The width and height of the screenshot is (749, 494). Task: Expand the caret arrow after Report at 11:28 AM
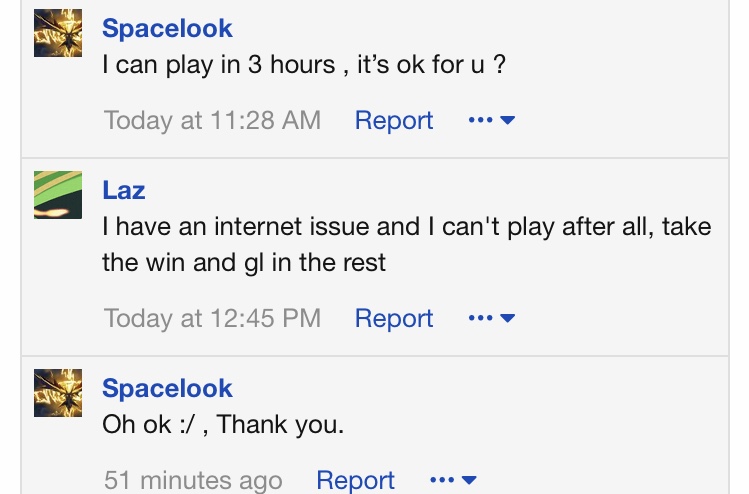coord(507,120)
